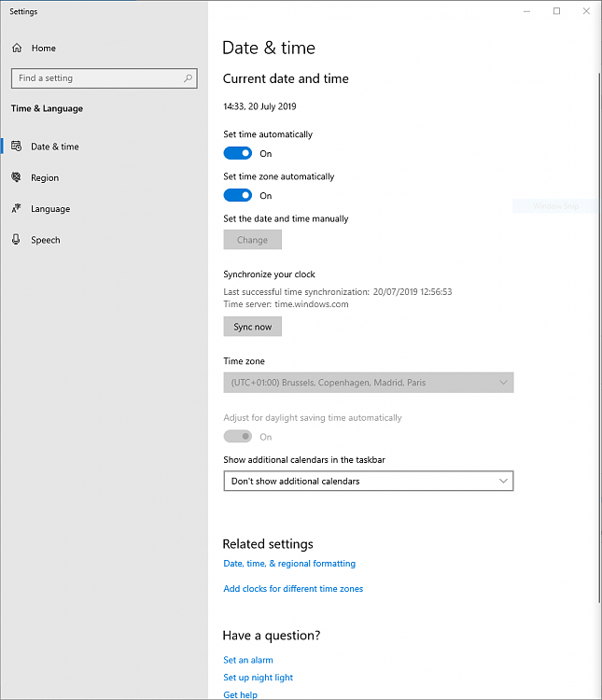602x700 pixels.
Task: Click the Date & time calendar-clock icon
Action: [17, 146]
